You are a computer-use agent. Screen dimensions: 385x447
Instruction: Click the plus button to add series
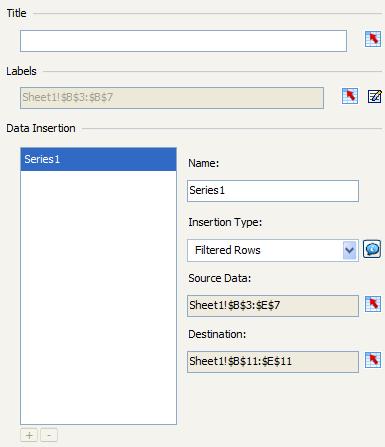(29, 435)
